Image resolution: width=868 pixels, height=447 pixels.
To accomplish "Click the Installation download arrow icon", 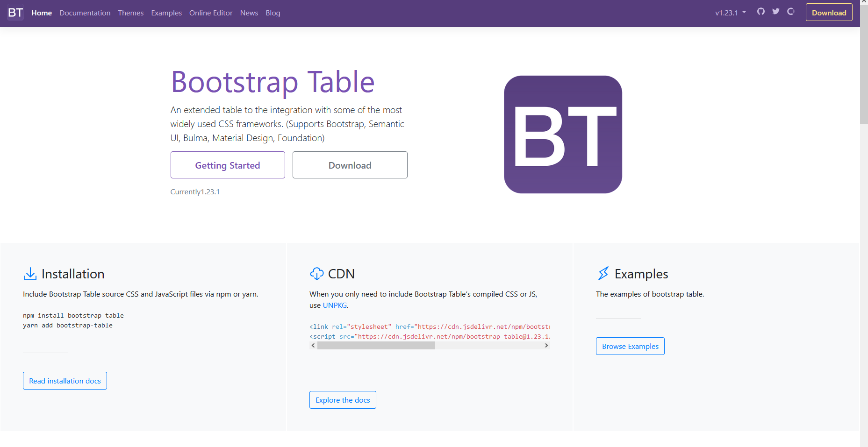I will pyautogui.click(x=30, y=274).
